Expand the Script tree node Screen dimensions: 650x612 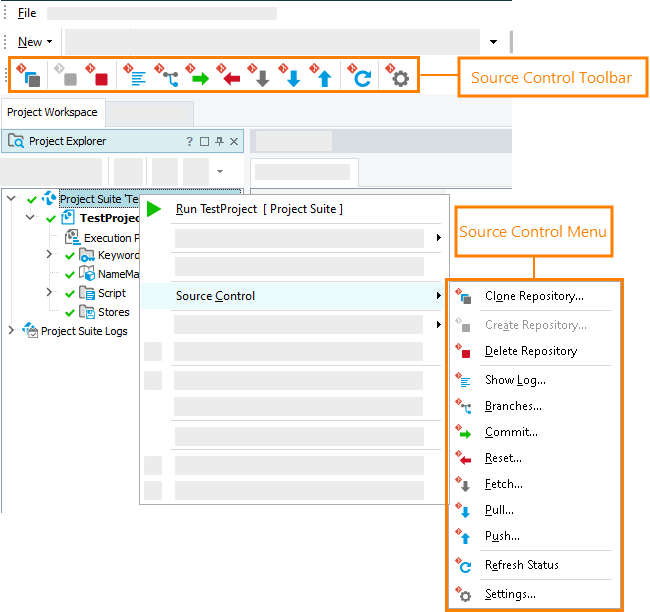click(x=49, y=293)
